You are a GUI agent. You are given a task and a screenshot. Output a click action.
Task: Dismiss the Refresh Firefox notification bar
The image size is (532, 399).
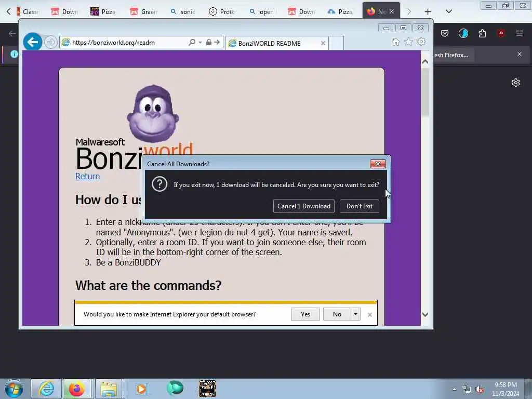(519, 54)
